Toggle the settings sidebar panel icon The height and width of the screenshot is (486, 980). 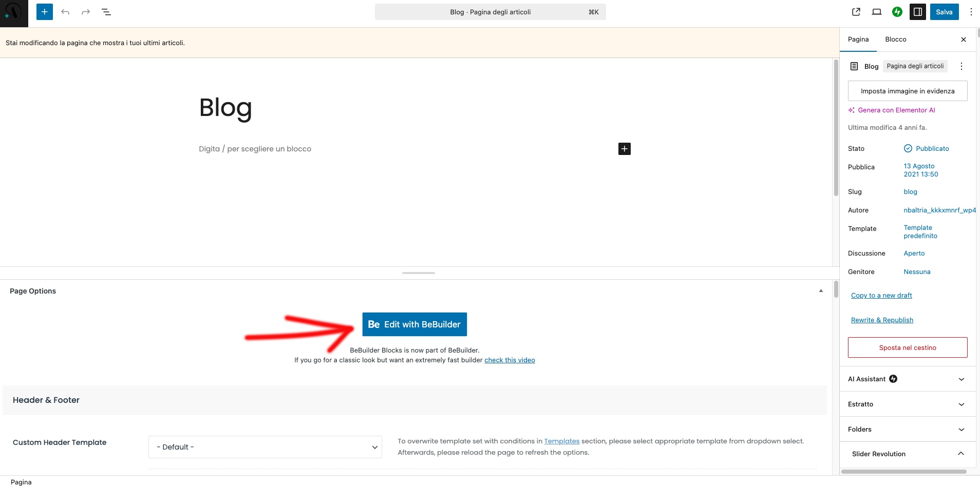coord(918,12)
